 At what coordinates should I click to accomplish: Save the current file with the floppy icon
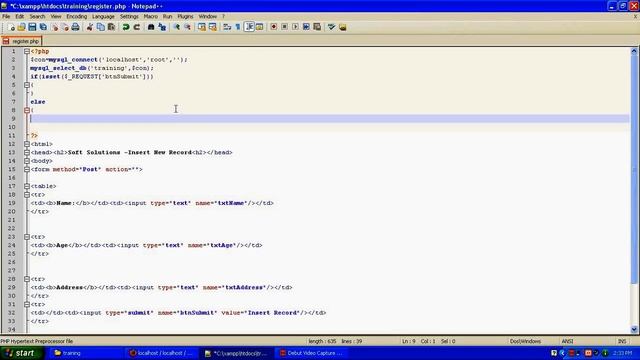[32, 27]
